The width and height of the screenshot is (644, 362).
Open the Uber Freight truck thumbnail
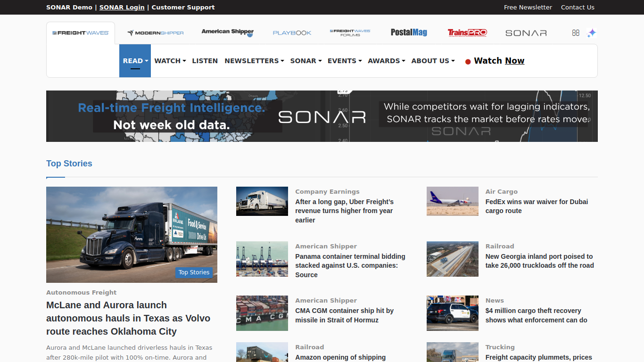pyautogui.click(x=262, y=201)
